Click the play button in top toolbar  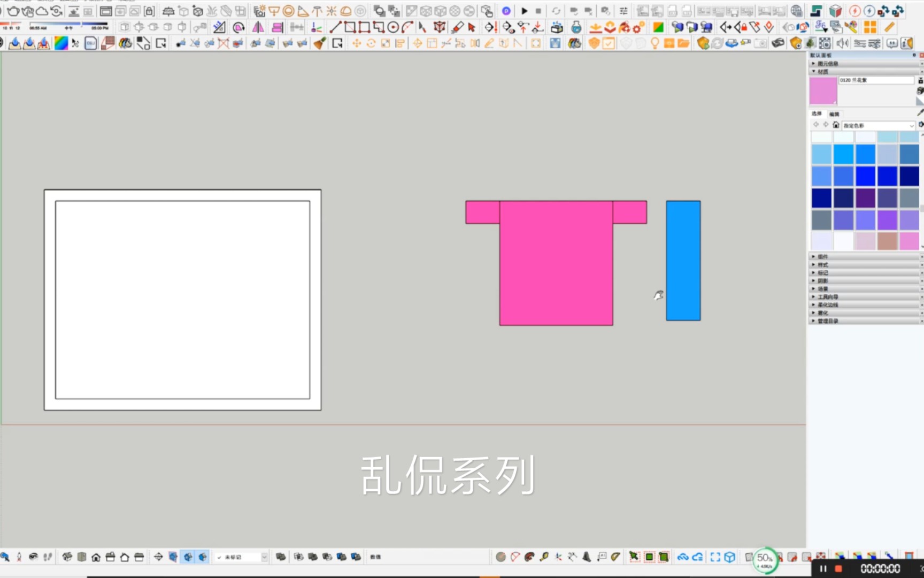[525, 11]
